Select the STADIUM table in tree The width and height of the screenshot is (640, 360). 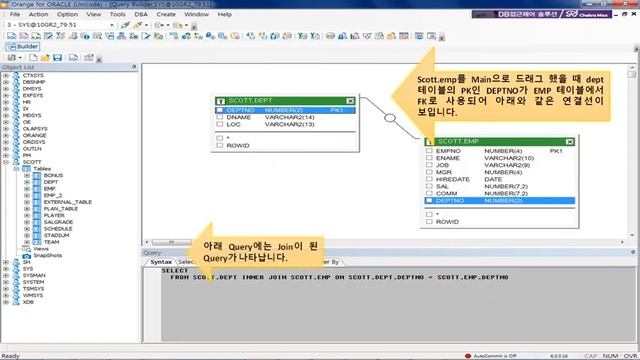click(56, 236)
